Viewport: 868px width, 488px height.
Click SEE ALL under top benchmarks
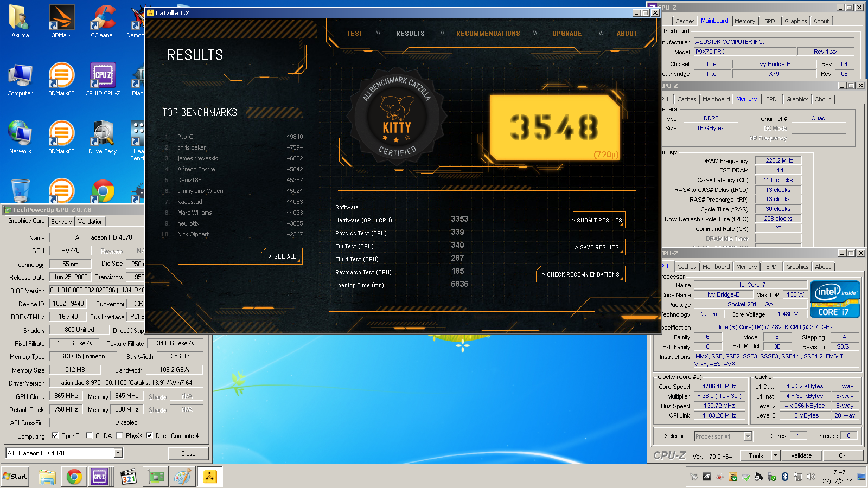click(282, 256)
